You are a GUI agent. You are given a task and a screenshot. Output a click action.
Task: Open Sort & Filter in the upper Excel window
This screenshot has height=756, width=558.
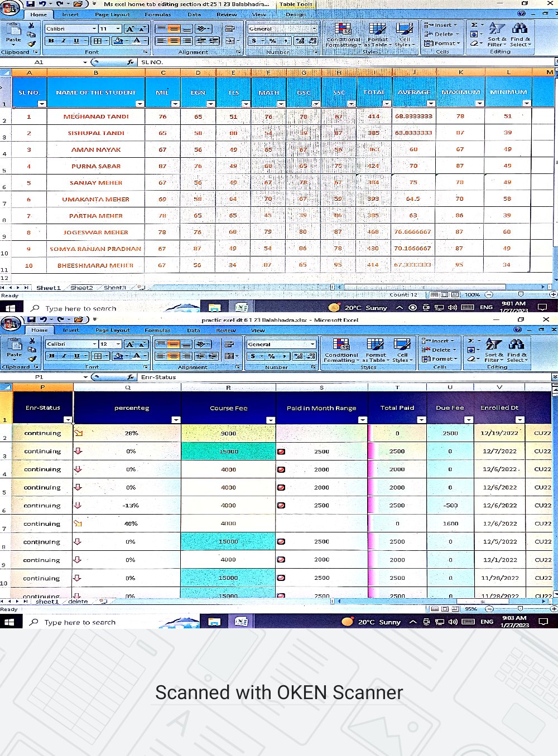[x=496, y=35]
